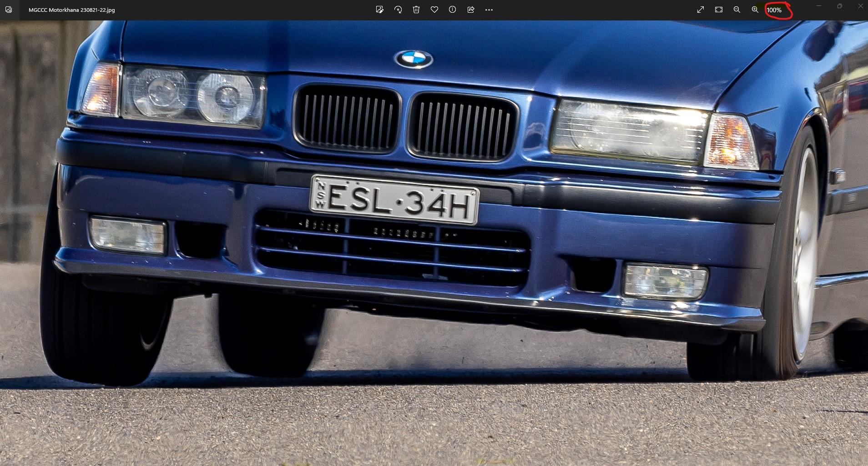Image resolution: width=868 pixels, height=466 pixels.
Task: Minimize the Photos window
Action: pos(819,6)
